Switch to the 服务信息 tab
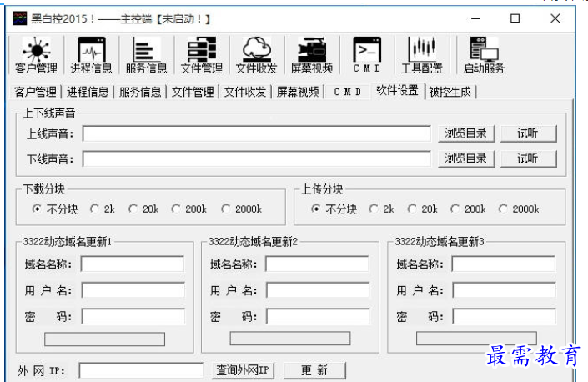The width and height of the screenshot is (588, 382). 140,92
